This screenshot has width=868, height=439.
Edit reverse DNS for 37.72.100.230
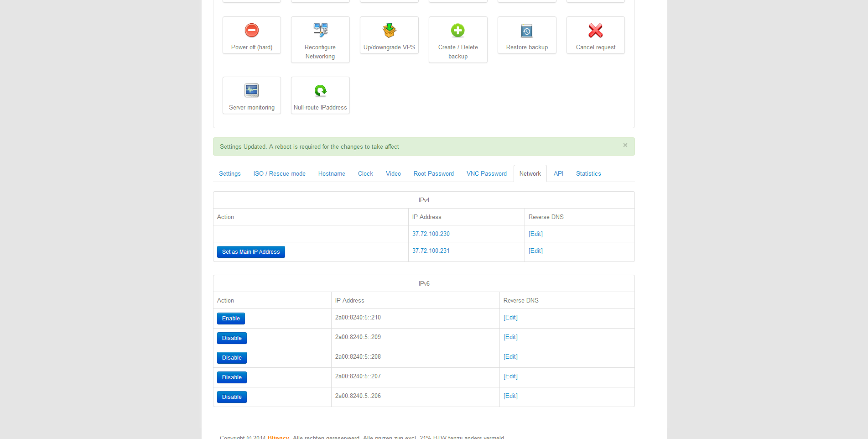[x=535, y=234]
